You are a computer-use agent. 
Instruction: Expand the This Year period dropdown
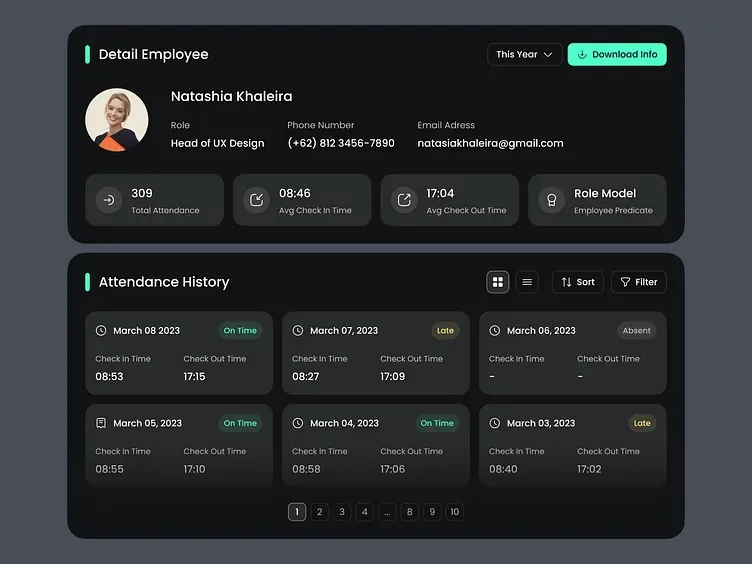(x=524, y=54)
